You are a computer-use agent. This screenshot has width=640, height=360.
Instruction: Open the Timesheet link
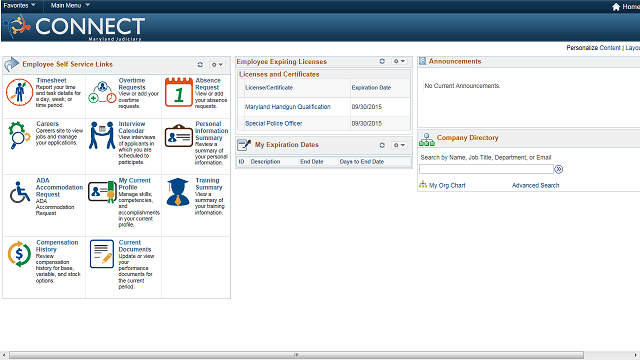tap(51, 80)
